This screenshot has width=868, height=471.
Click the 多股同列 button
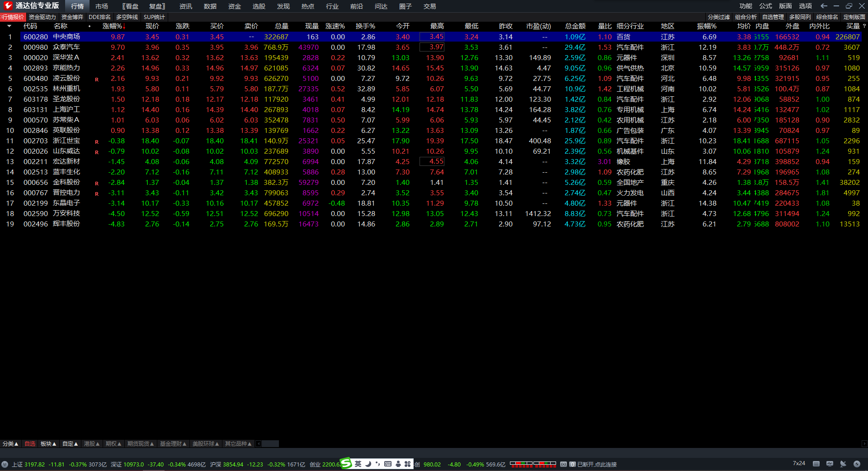click(800, 17)
